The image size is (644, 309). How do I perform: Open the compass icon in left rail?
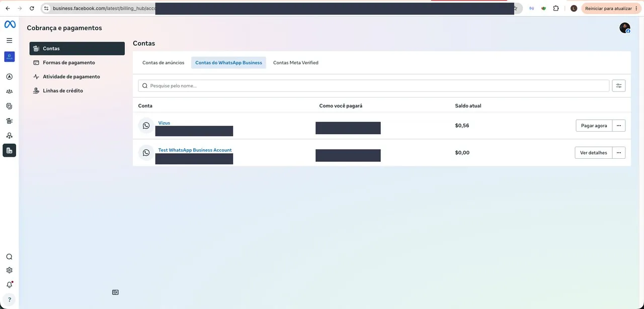coord(9,77)
